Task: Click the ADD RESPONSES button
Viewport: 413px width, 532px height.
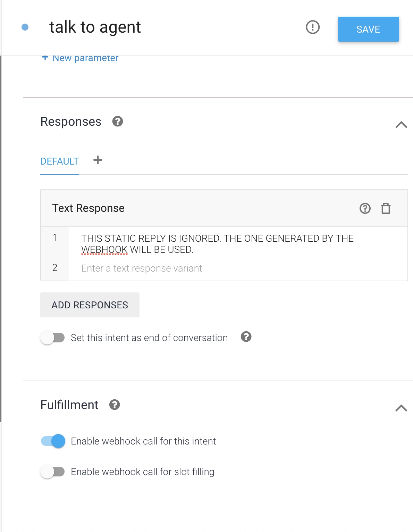Action: (x=90, y=305)
